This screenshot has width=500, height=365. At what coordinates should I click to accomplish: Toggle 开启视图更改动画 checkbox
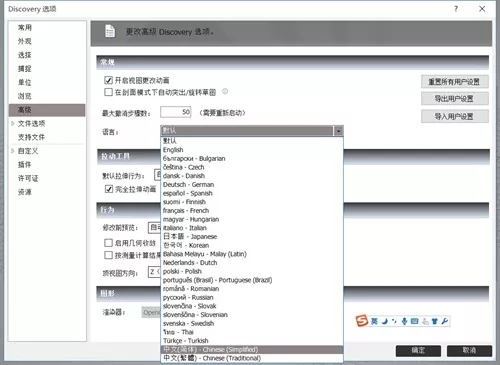point(108,80)
